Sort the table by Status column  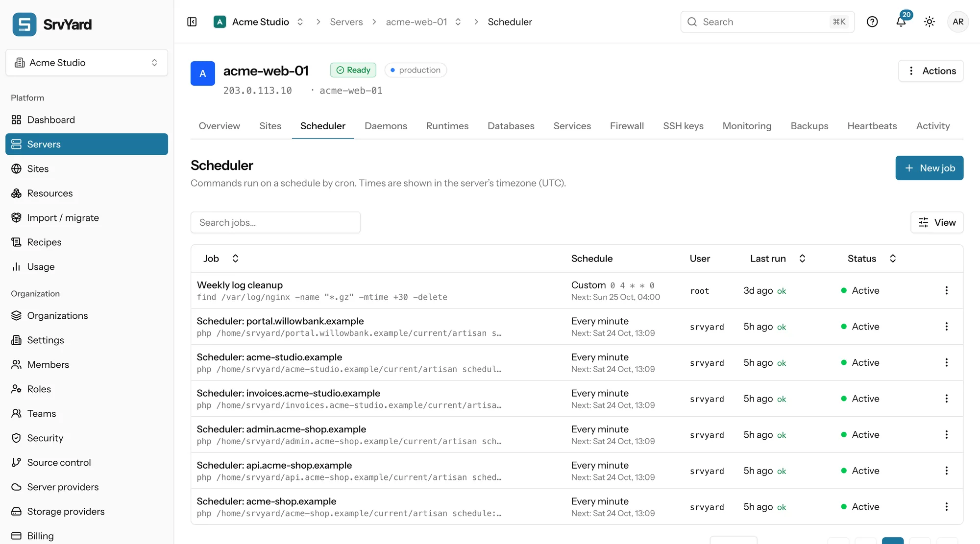872,259
